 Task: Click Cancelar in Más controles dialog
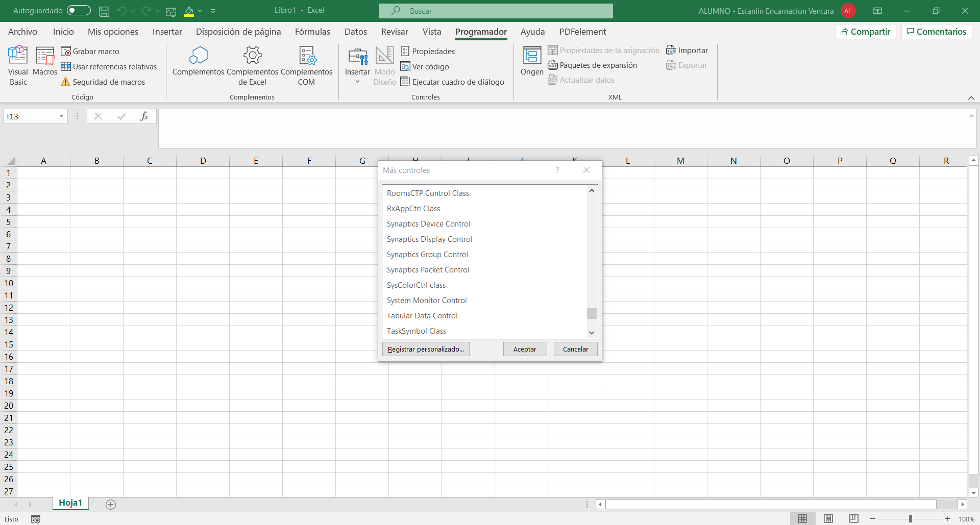[575, 349]
